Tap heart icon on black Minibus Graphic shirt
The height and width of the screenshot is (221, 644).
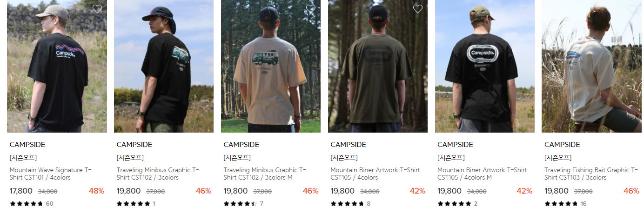tap(204, 9)
